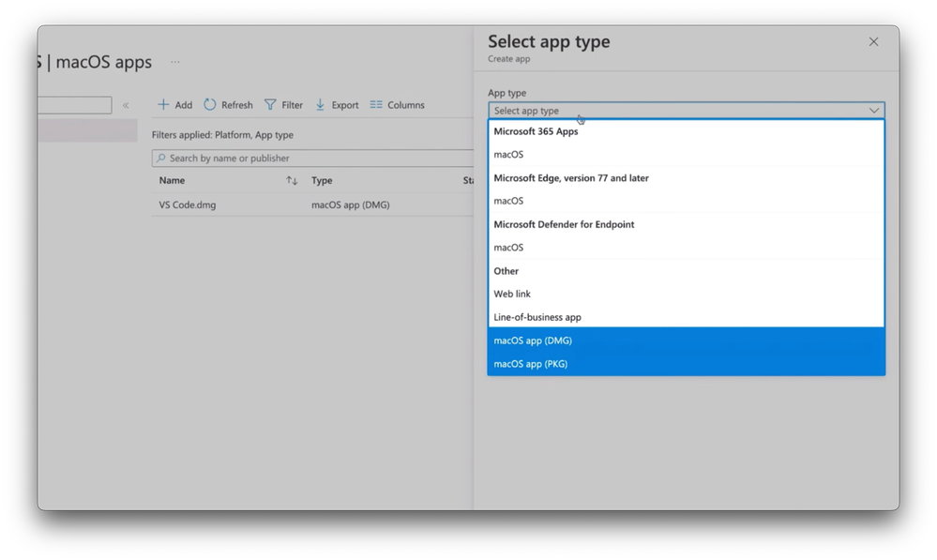Click the Export download icon

pyautogui.click(x=320, y=105)
